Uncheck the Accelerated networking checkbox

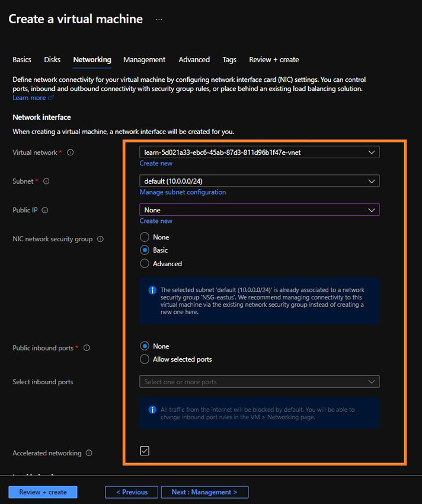point(144,451)
